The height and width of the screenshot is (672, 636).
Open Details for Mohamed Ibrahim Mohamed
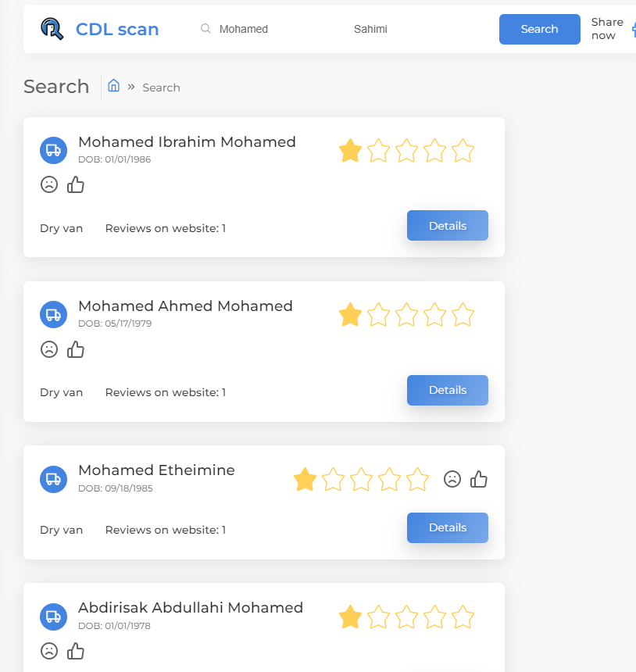point(448,225)
